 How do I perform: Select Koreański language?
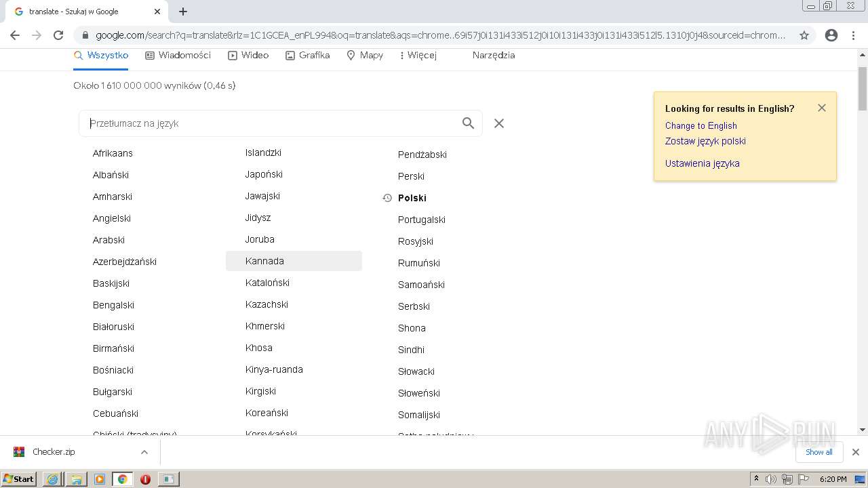coord(267,413)
